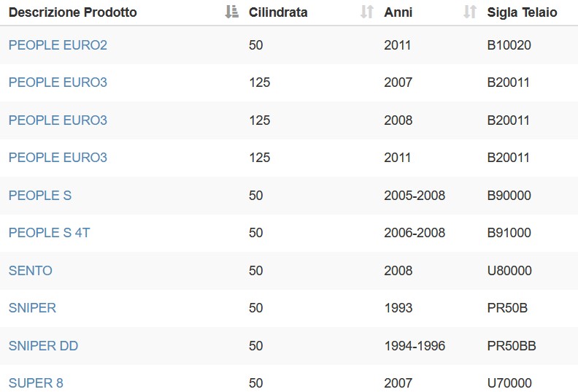Open the PEOPLE S 4T link
The width and height of the screenshot is (578, 392).
click(x=50, y=233)
